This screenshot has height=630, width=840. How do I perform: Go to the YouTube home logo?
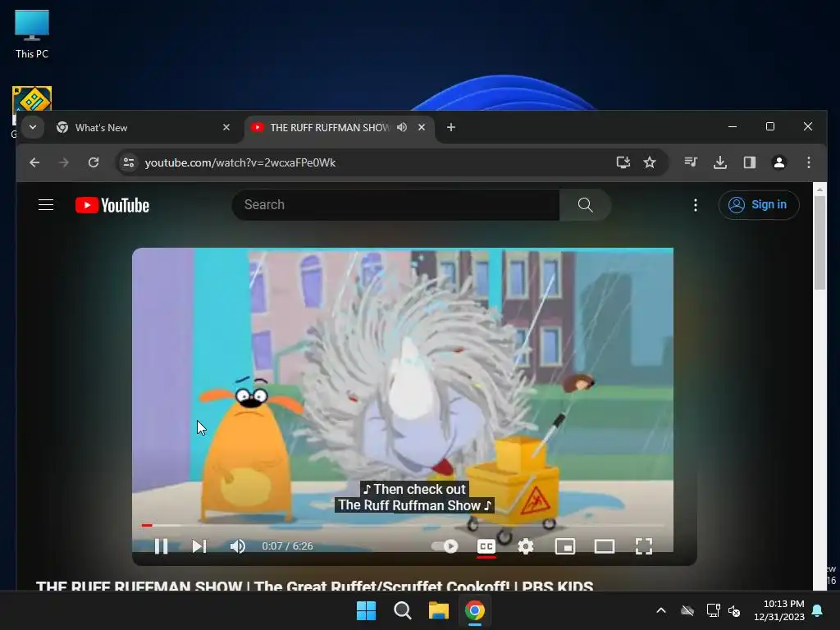pyautogui.click(x=112, y=205)
